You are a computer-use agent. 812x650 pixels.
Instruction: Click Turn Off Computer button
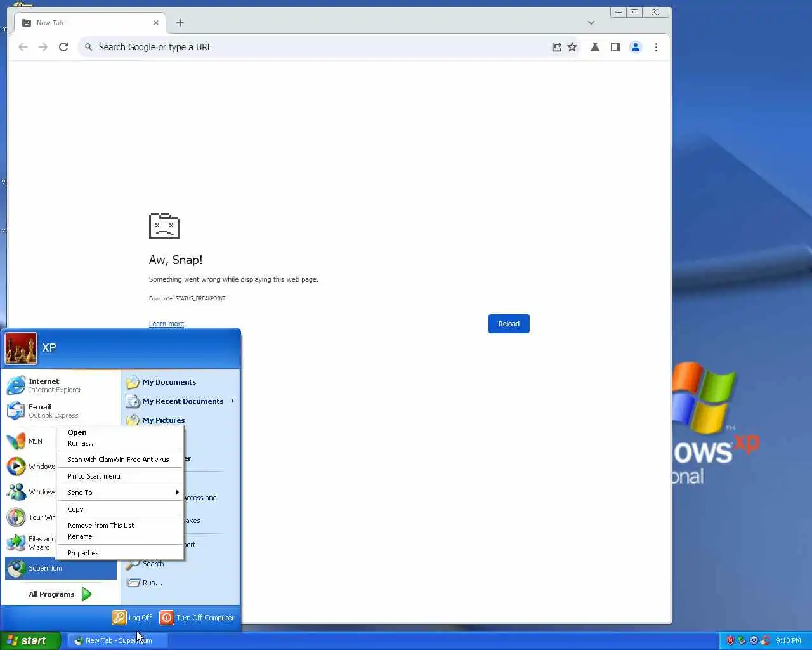[197, 618]
